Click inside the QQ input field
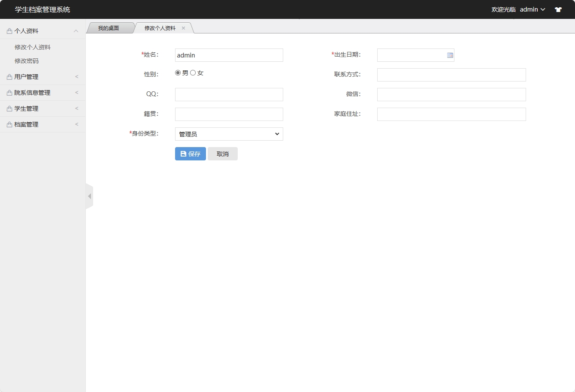The width and height of the screenshot is (575, 392). click(x=229, y=94)
